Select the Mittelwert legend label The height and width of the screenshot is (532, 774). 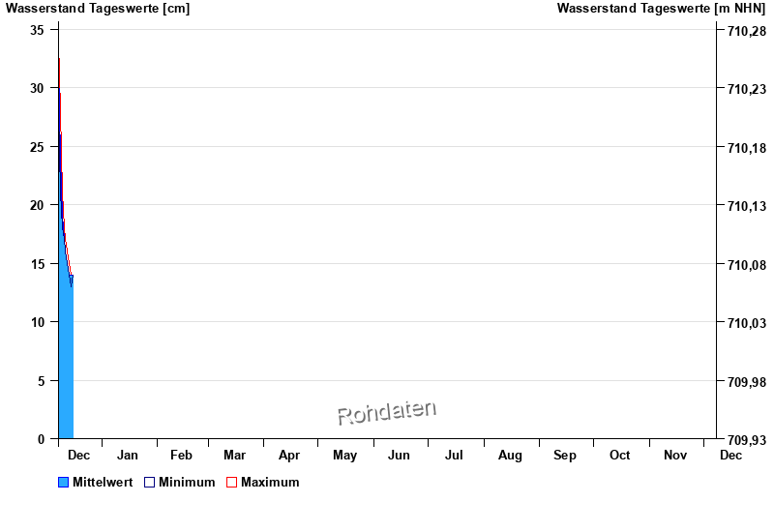103,483
